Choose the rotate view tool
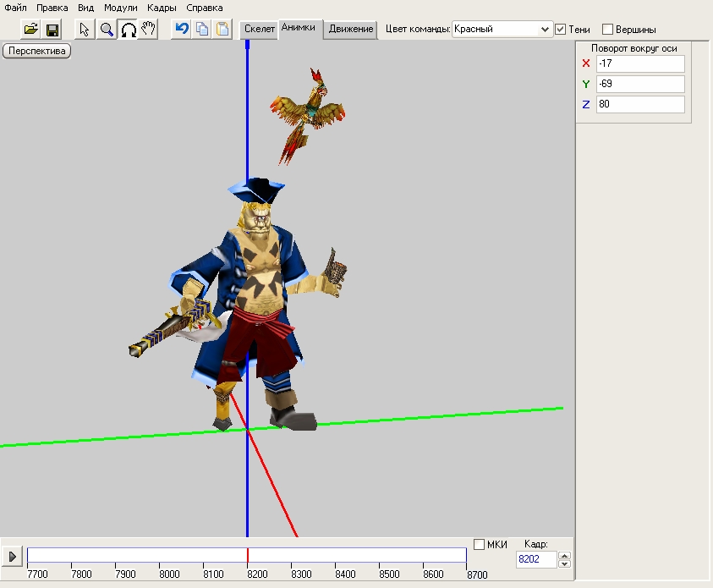Image resolution: width=713 pixels, height=588 pixels. pyautogui.click(x=128, y=30)
